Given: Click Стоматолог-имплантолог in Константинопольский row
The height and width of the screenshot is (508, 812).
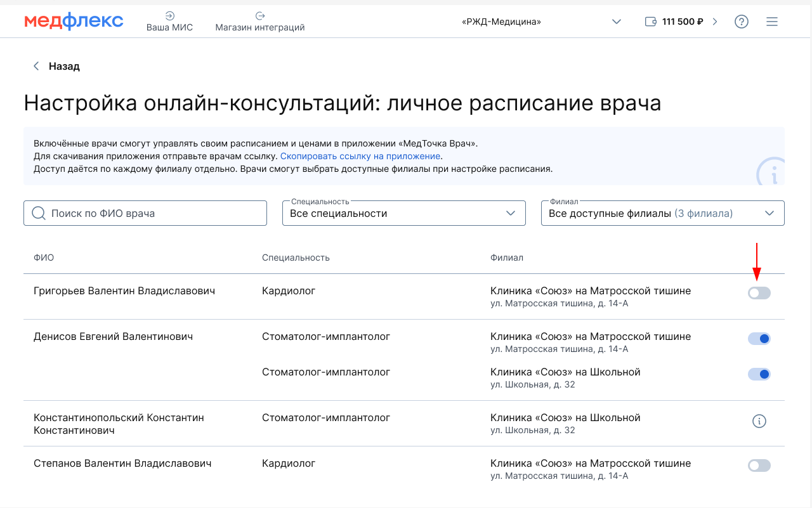Looking at the screenshot, I should [326, 418].
